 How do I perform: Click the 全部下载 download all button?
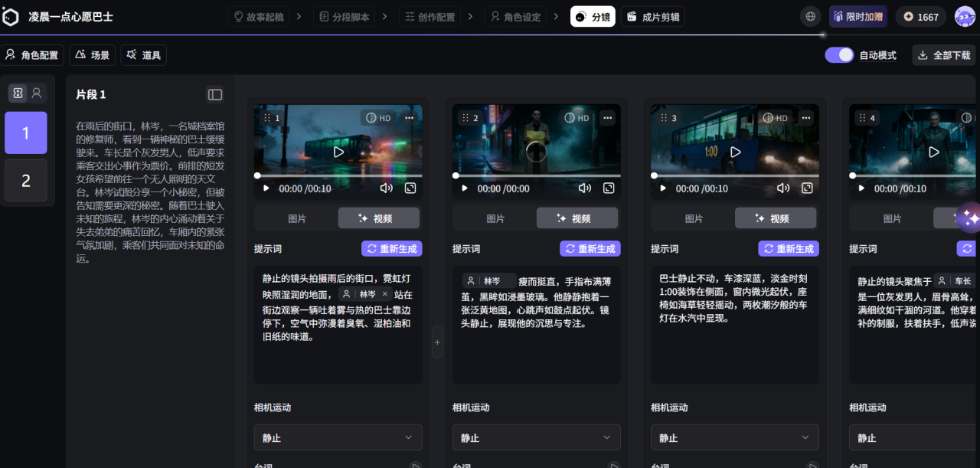(x=944, y=54)
